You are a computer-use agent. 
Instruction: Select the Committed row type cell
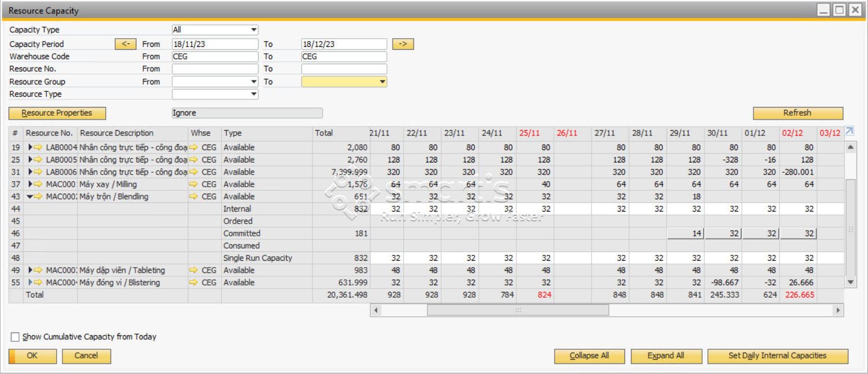pos(267,234)
